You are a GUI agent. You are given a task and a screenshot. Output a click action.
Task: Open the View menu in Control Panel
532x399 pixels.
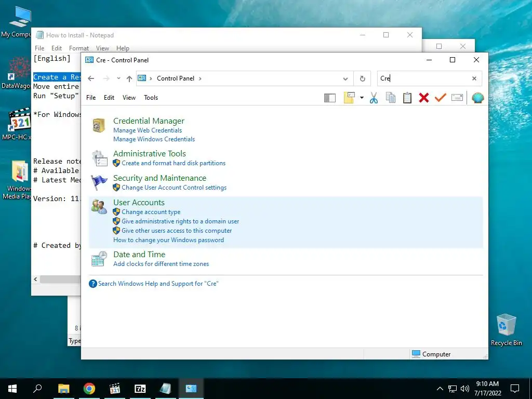click(x=129, y=98)
